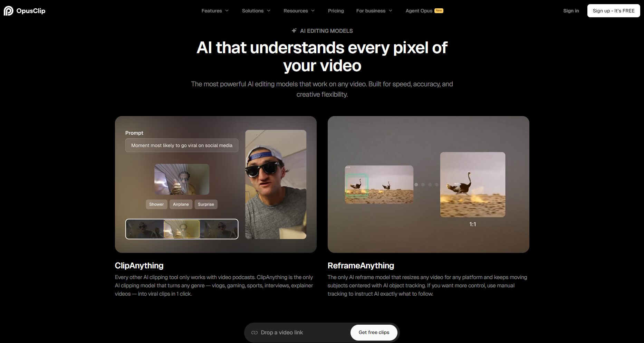644x343 pixels.
Task: Expand the Features dropdown menu
Action: coord(215,11)
